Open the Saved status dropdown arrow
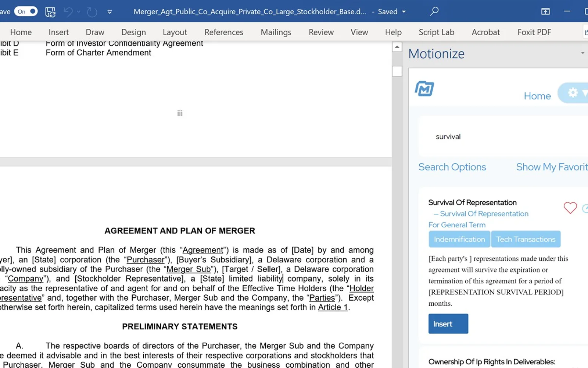 coord(404,12)
